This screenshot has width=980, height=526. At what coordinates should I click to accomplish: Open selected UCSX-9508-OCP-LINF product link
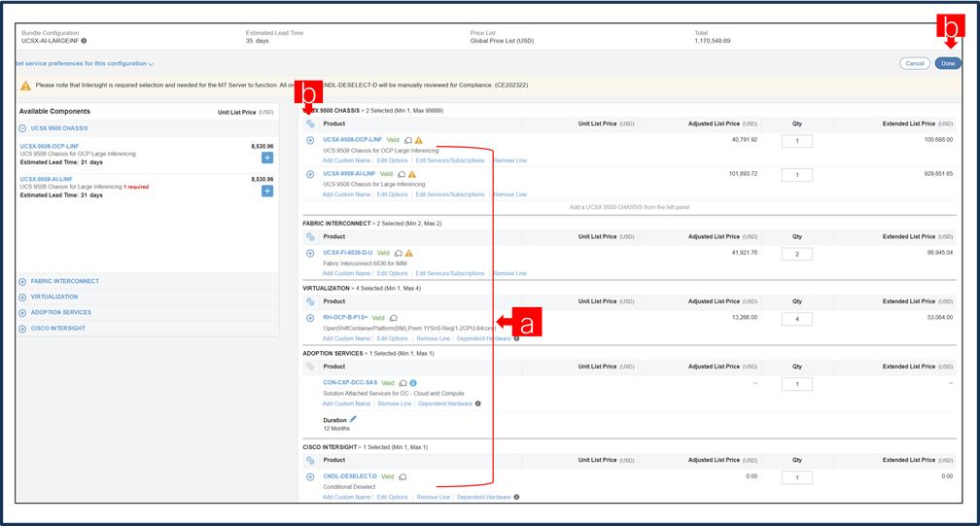(353, 140)
